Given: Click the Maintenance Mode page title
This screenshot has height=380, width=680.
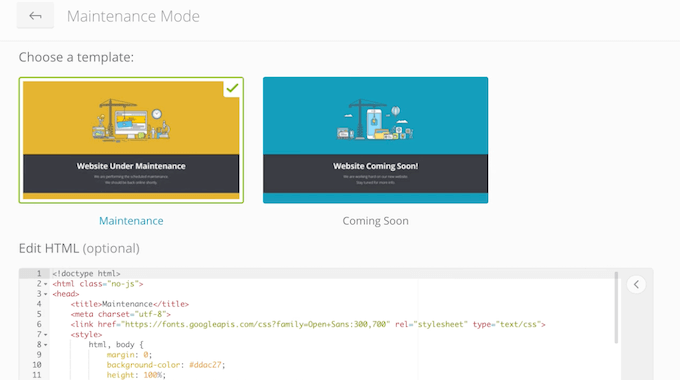Looking at the screenshot, I should tap(133, 16).
